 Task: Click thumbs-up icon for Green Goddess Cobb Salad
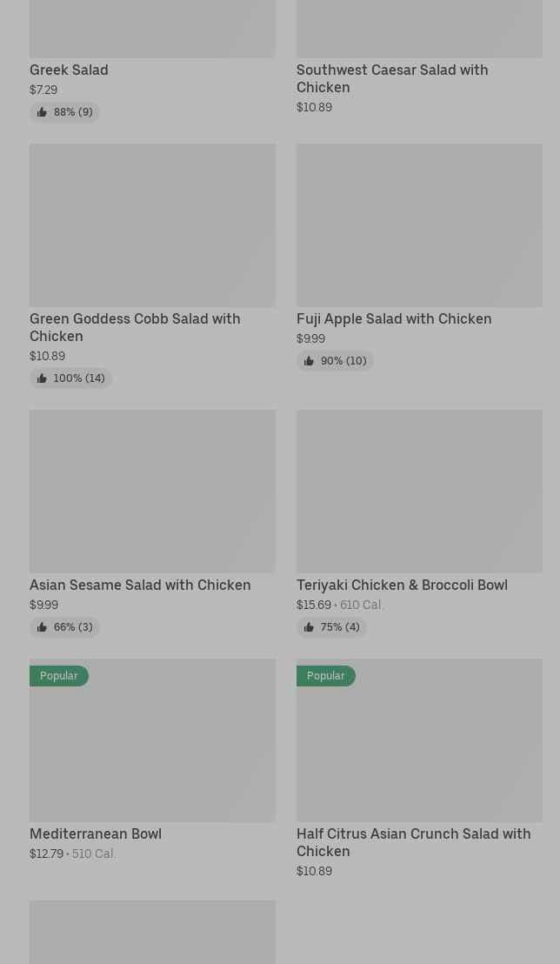click(x=42, y=378)
